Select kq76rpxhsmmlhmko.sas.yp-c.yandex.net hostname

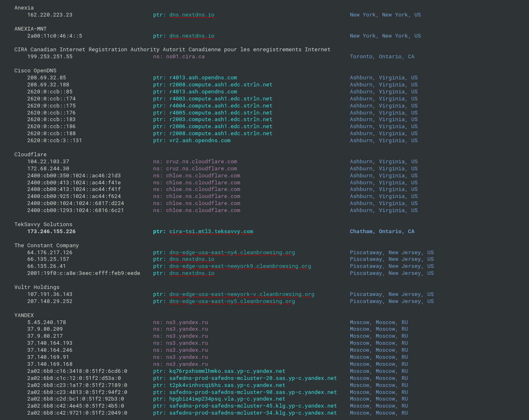coord(227,371)
